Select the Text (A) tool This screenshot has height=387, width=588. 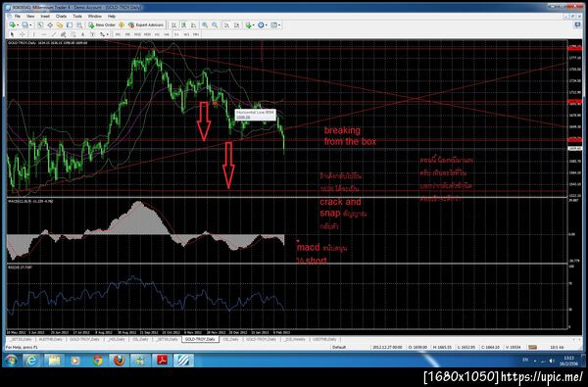(82, 34)
